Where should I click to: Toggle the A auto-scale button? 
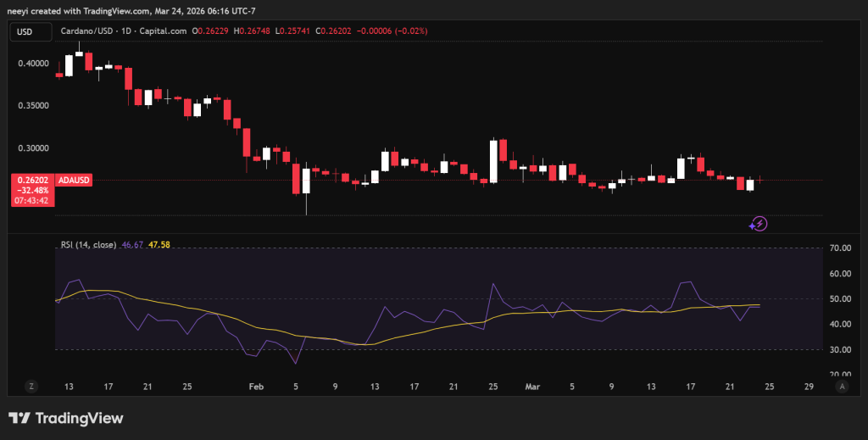point(842,386)
